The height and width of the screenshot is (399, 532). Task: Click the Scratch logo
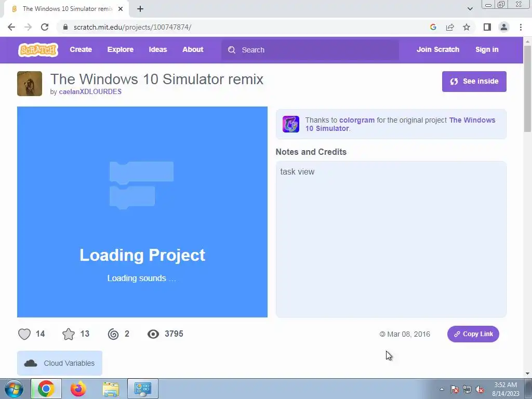point(38,50)
